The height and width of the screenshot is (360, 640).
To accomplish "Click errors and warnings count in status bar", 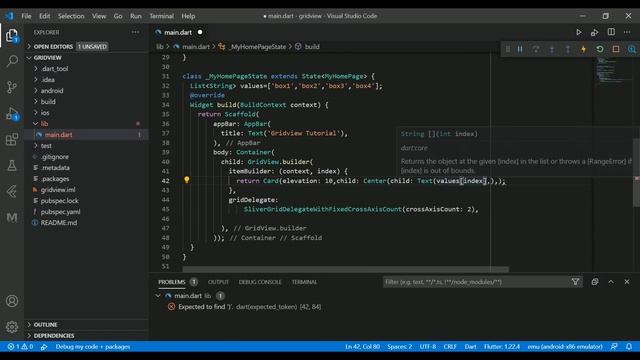I will (x=20, y=347).
